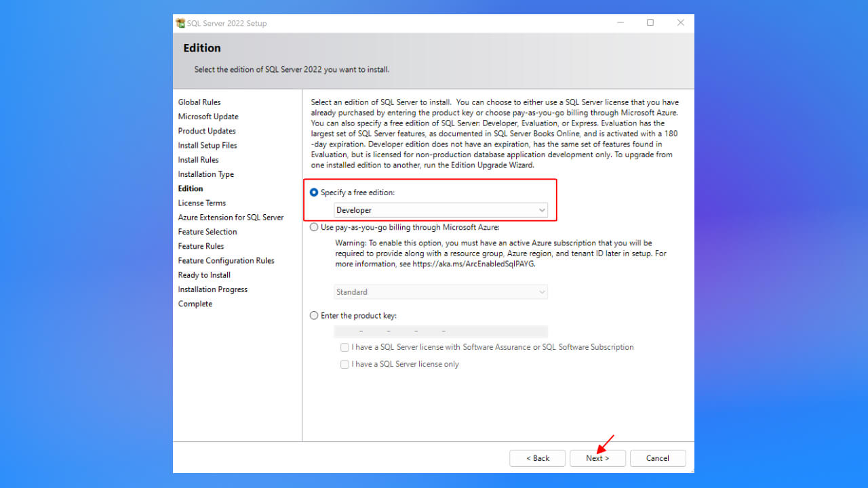Click the window resize grip at bottom corner
This screenshot has height=488, width=868.
click(x=690, y=469)
